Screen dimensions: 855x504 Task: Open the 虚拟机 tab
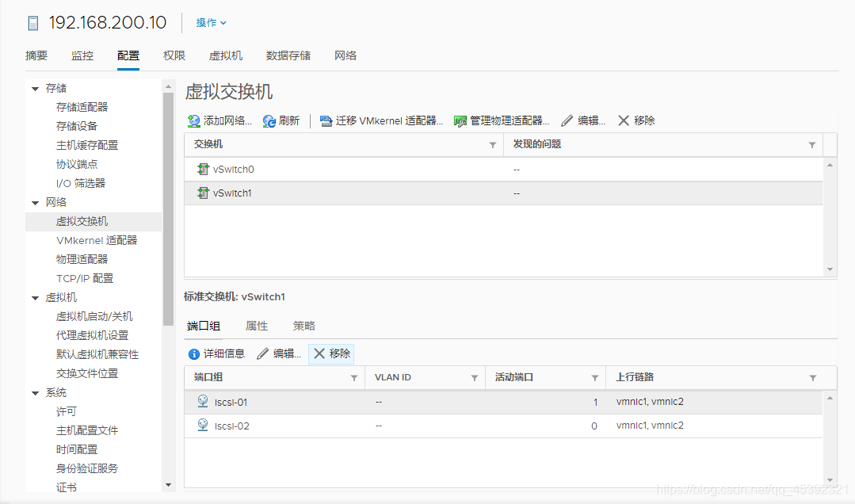(x=226, y=55)
